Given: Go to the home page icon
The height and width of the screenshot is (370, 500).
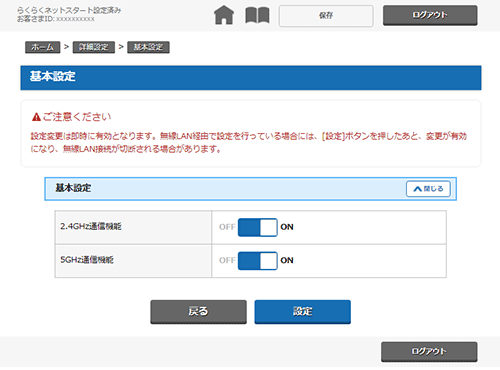Looking at the screenshot, I should (224, 15).
